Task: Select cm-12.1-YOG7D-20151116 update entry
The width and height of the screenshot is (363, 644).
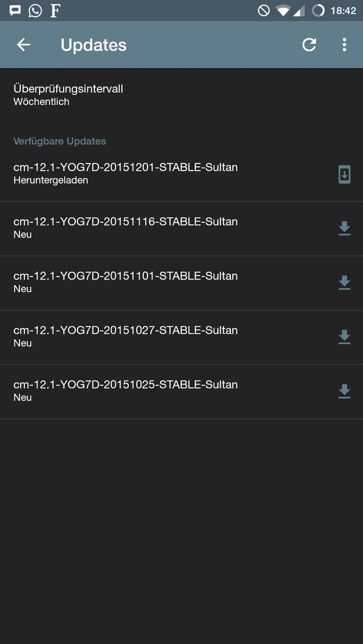Action: pos(181,228)
